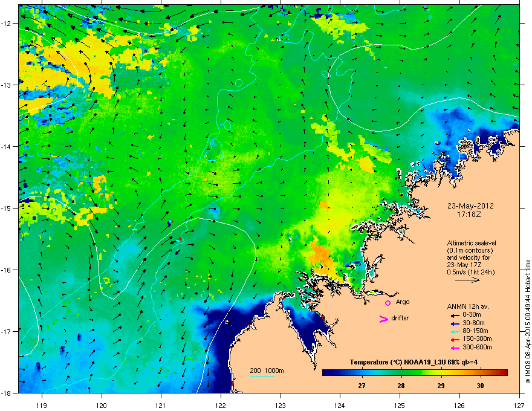Image resolution: width=532 pixels, height=411 pixels.
Task: Click the vertical IMOS copyright timestamp text
Action: click(528, 322)
